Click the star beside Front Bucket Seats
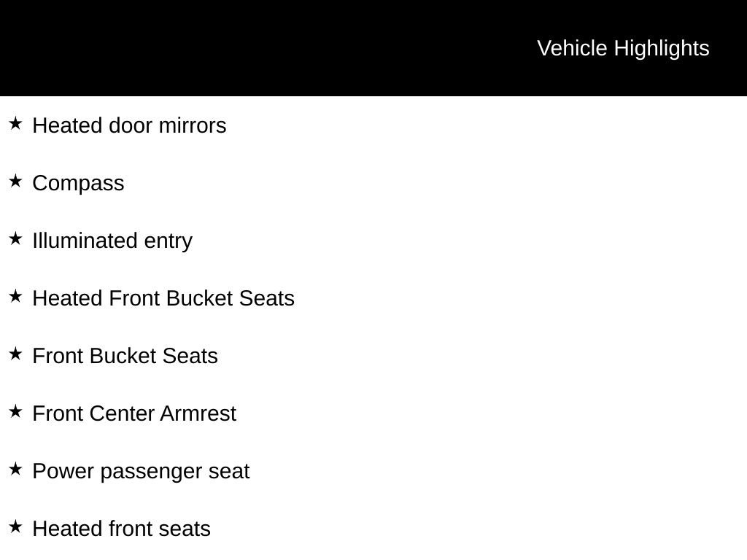Image resolution: width=747 pixels, height=560 pixels. point(15,354)
